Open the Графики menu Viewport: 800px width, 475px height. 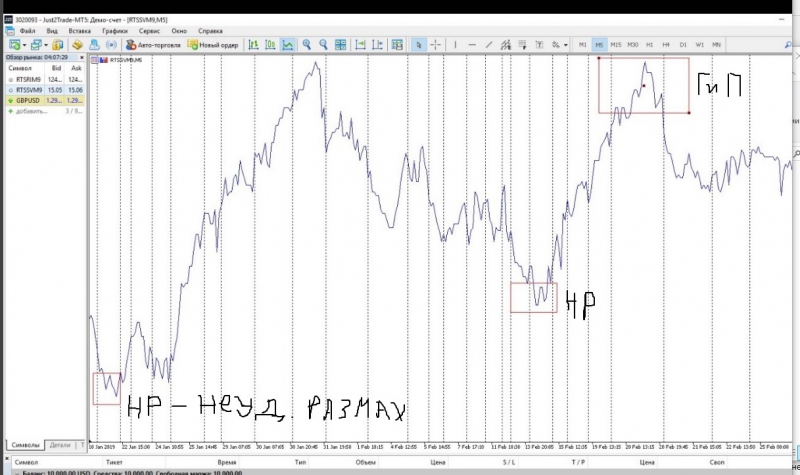click(x=115, y=31)
